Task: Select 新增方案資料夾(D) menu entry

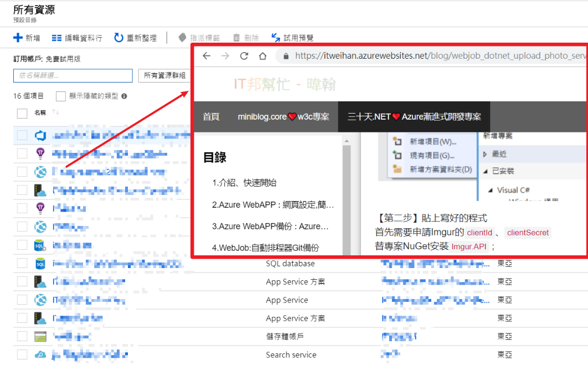Action: [441, 169]
